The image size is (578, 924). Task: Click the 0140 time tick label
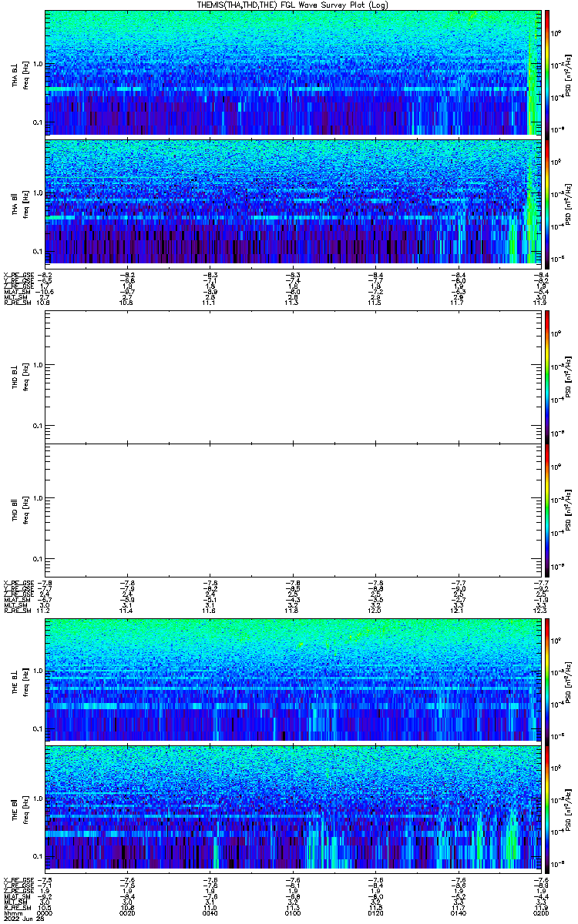pyautogui.click(x=458, y=913)
